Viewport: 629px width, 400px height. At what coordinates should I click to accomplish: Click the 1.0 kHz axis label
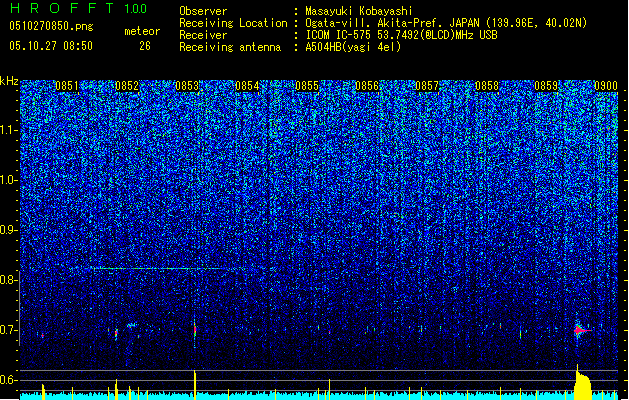click(x=8, y=181)
